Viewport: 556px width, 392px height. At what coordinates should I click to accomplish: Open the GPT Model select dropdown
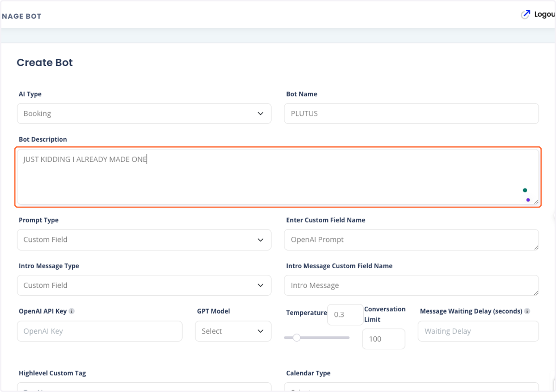(233, 331)
